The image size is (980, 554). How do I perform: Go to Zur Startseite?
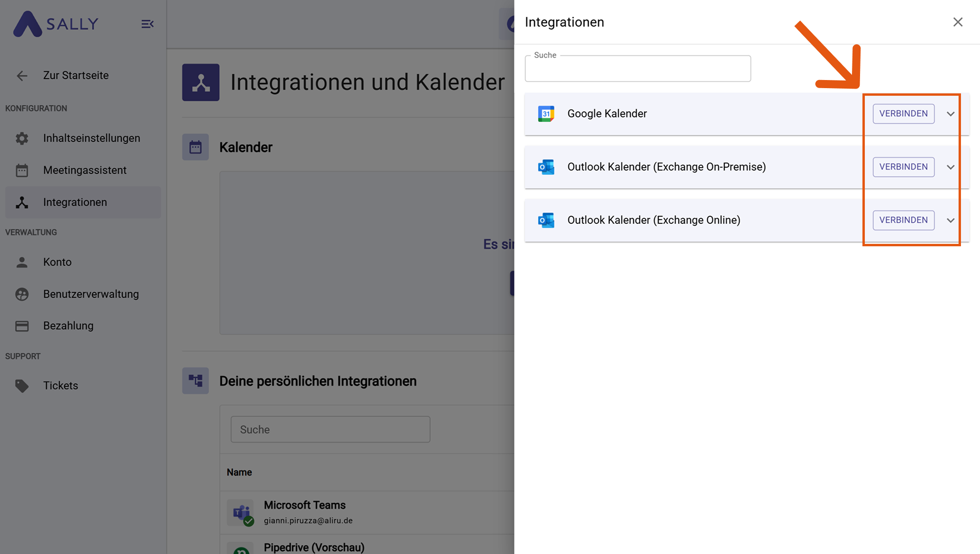76,75
